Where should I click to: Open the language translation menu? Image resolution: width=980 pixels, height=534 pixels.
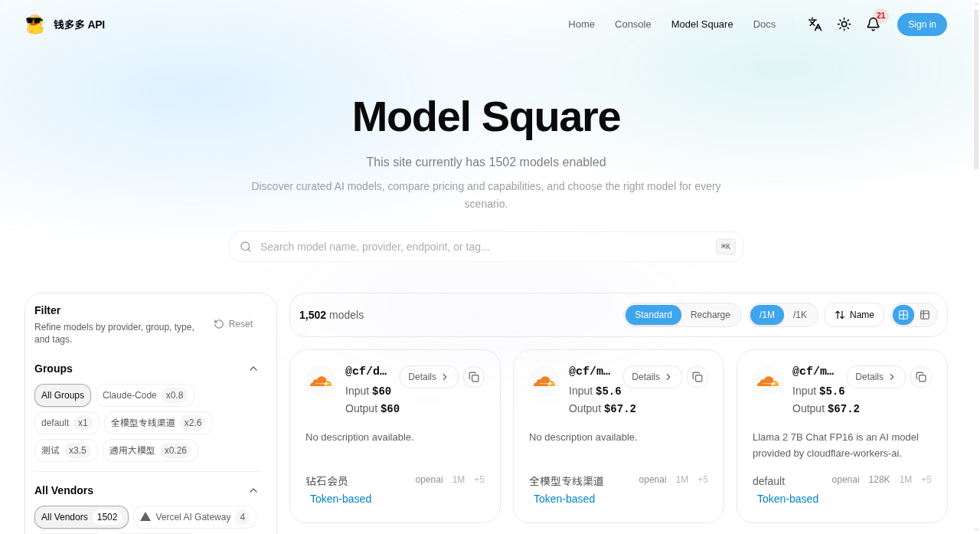click(815, 25)
